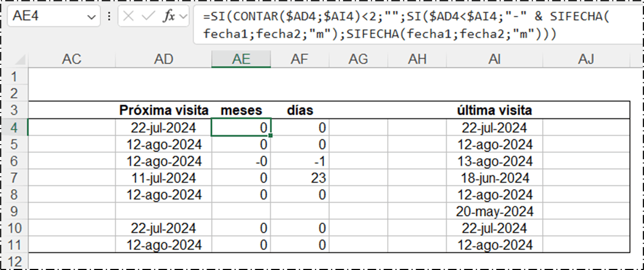The height and width of the screenshot is (270, 644).
Task: Select the última visita header cell
Action: click(x=494, y=111)
